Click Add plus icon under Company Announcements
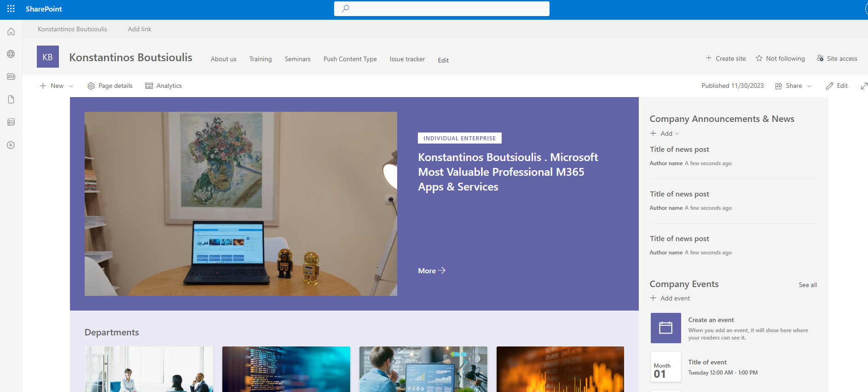The height and width of the screenshot is (392, 868). point(653,133)
